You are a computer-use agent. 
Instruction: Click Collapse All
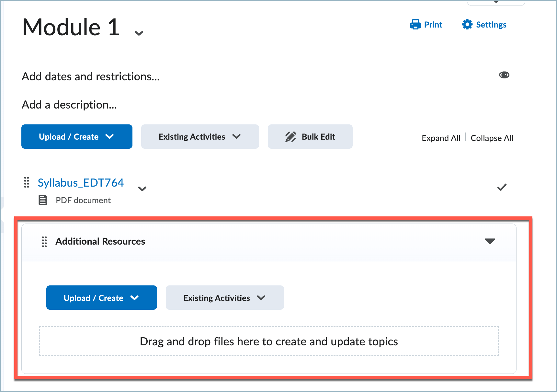click(x=492, y=138)
